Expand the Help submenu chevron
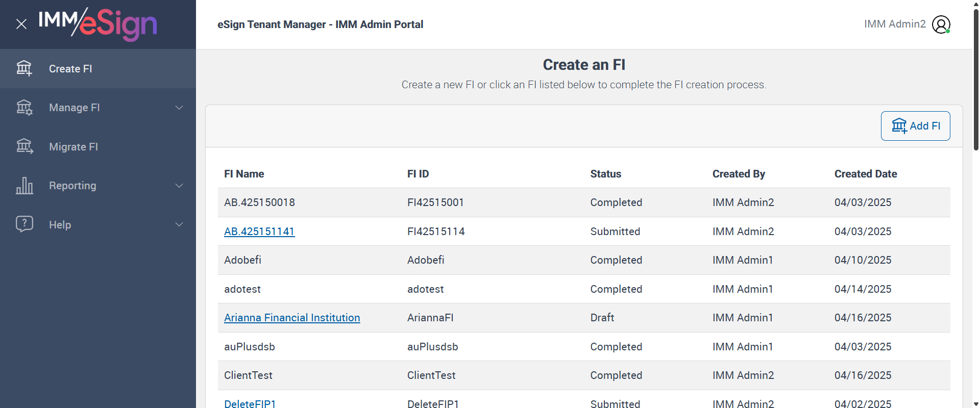The height and width of the screenshot is (408, 980). [x=179, y=224]
